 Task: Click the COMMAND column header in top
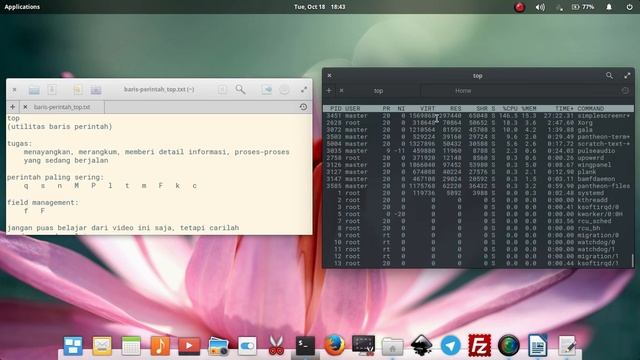[591, 109]
